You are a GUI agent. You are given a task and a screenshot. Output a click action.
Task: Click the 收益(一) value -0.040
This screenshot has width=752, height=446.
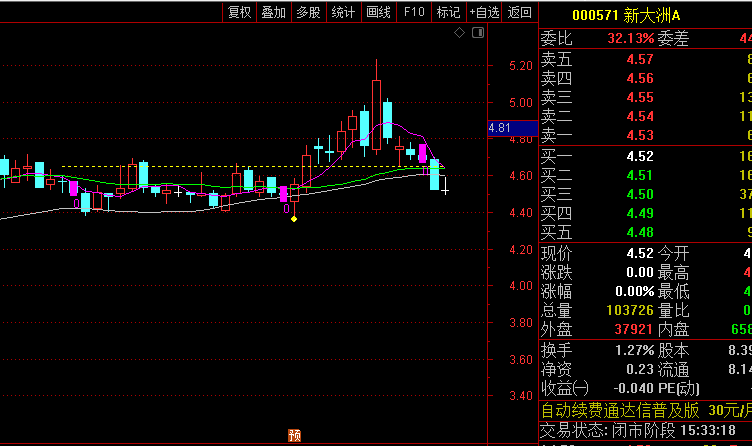(x=633, y=388)
